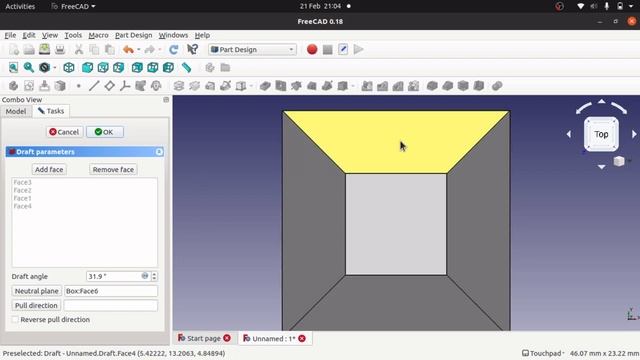Image resolution: width=640 pixels, height=360 pixels.
Task: Click the Create datum point icon
Action: coord(78,86)
